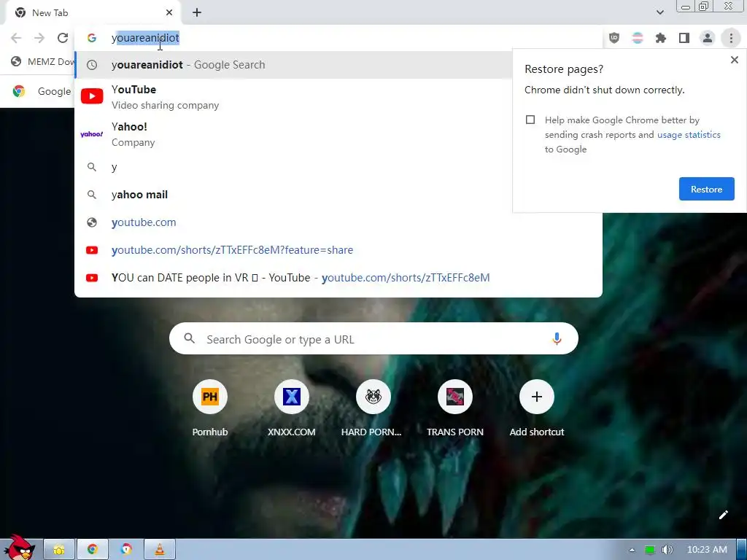Click the browser forward arrow
Screen dimensions: 747x560
click(x=39, y=38)
